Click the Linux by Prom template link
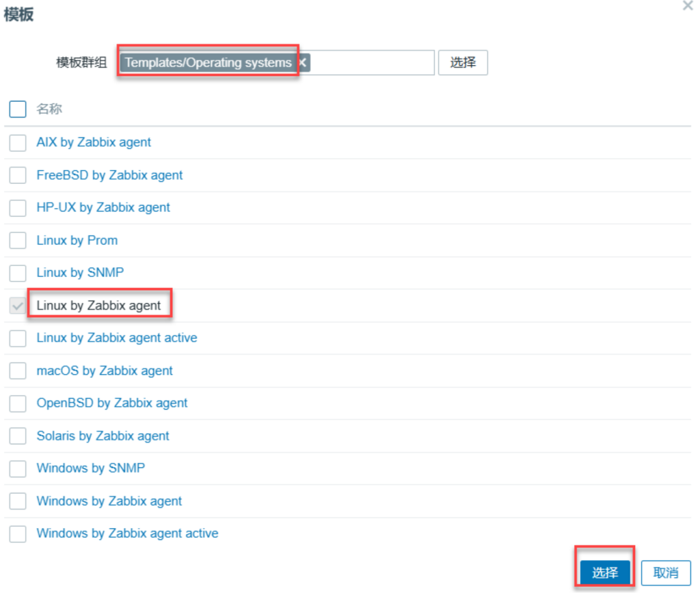 77,240
